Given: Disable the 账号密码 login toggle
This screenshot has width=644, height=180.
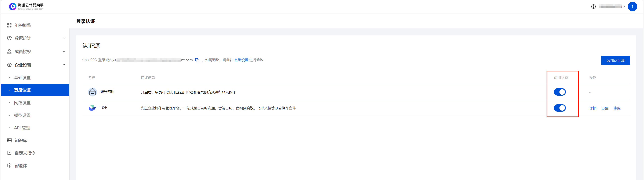Looking at the screenshot, I should click(559, 92).
